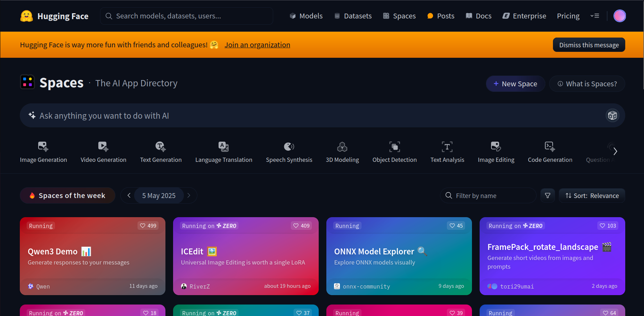This screenshot has height=316, width=644.
Task: Click the filter funnel icon
Action: (x=548, y=196)
